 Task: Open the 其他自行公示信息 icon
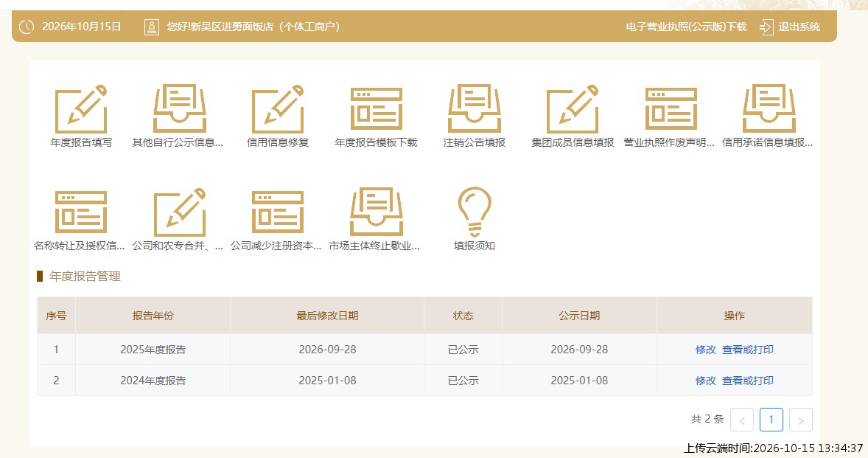point(179,108)
